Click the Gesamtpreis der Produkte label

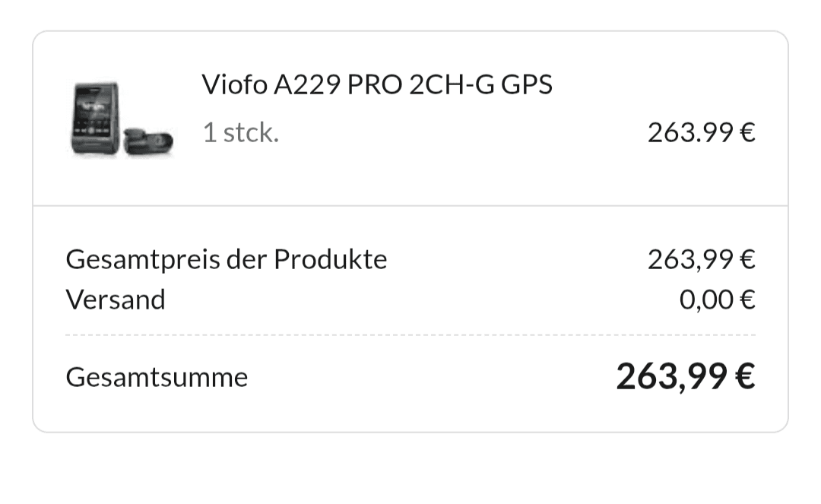click(x=226, y=259)
